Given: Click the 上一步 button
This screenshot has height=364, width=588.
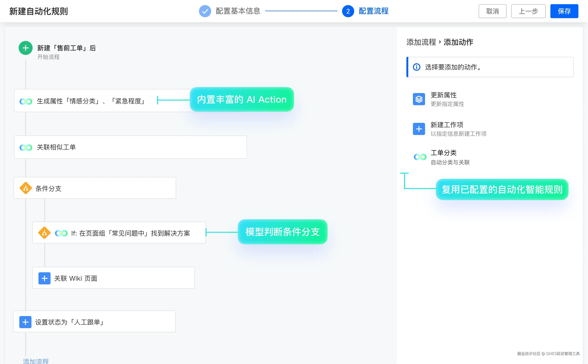Looking at the screenshot, I should click(528, 11).
